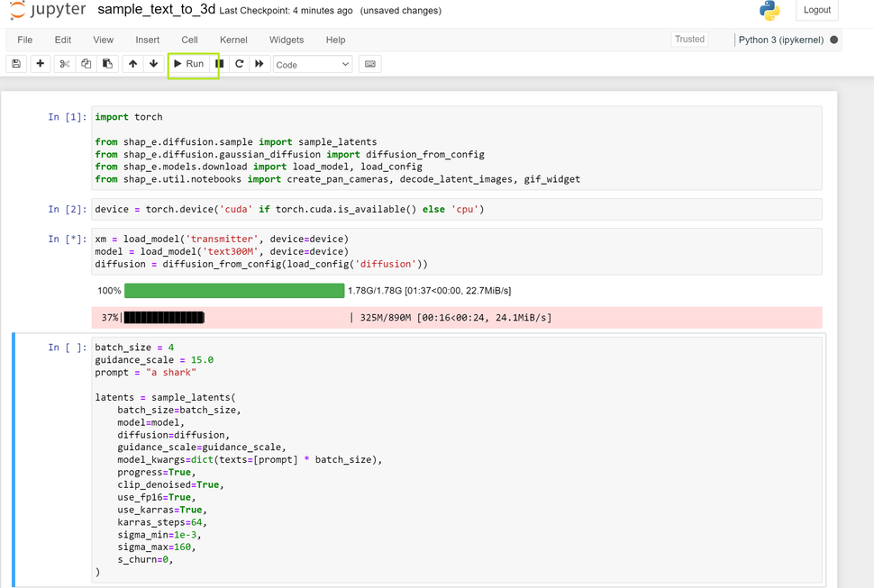This screenshot has height=588, width=874.
Task: Insert a new cell below with plus icon
Action: coord(41,64)
